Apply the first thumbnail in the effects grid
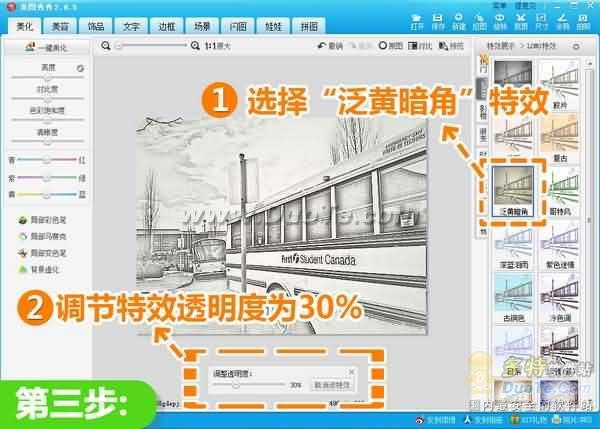The image size is (600, 429). [513, 73]
